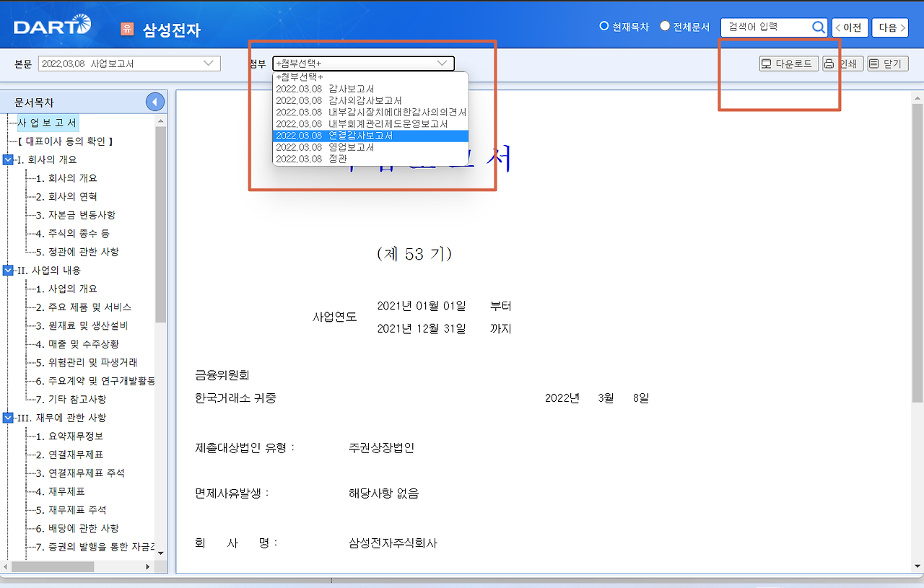Screen dimensions: 924x588
Task: Open section 4. 주식의 총수 등
Action: pyautogui.click(x=72, y=234)
